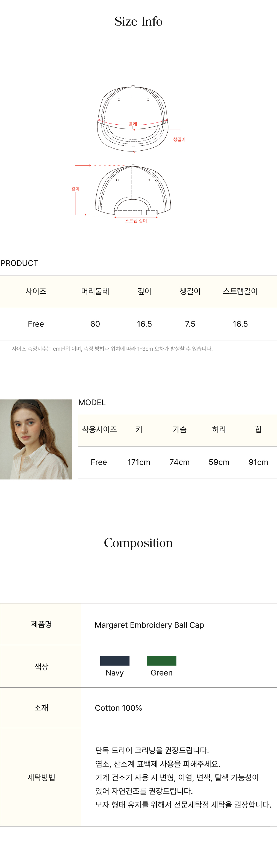Click the red 챙길이 brim label
Image resolution: width=277 pixels, height=868 pixels.
click(179, 140)
